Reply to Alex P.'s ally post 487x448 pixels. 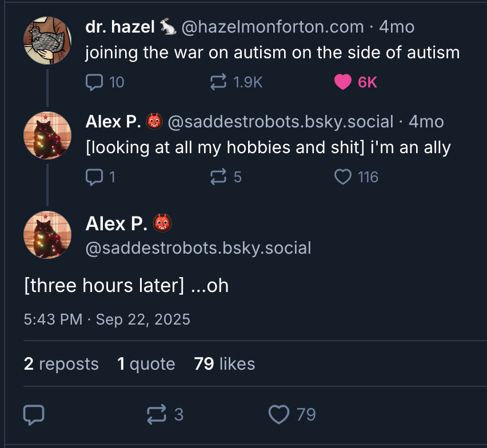click(x=94, y=177)
